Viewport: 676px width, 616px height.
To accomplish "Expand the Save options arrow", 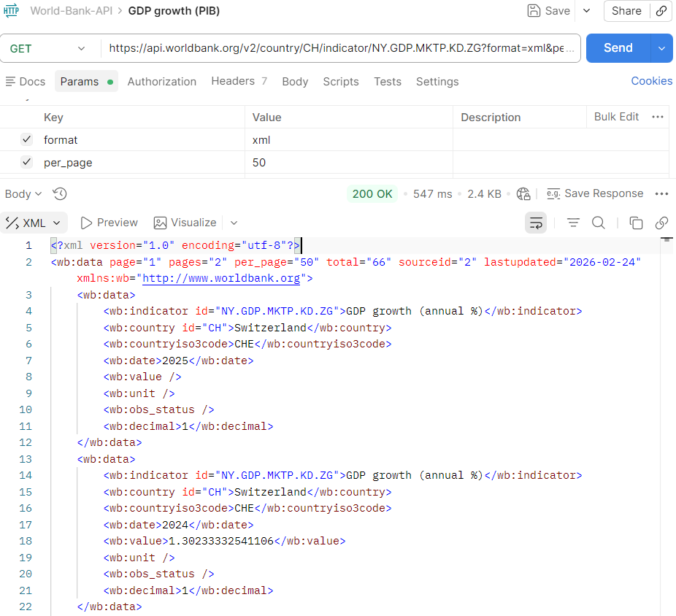I will (586, 11).
